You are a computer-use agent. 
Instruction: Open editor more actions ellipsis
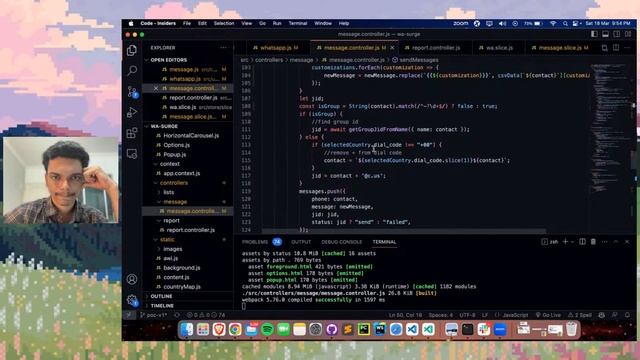point(627,48)
